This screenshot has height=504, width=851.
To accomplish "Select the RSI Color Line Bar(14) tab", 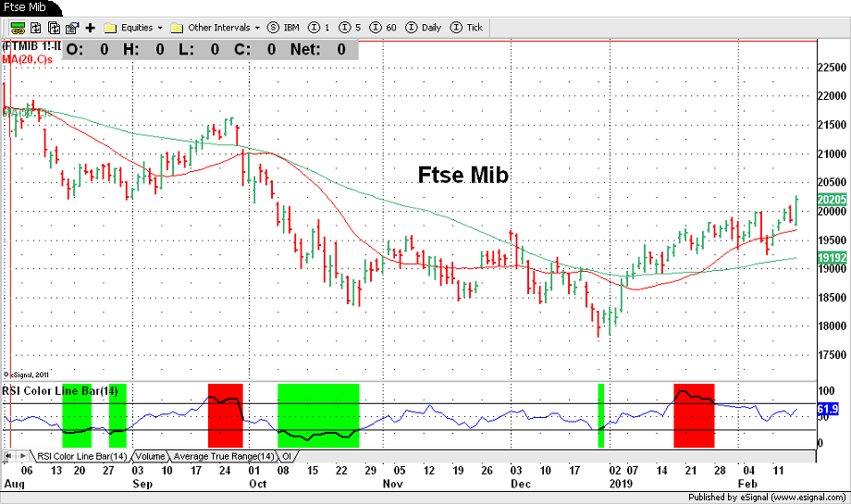I will pos(81,456).
